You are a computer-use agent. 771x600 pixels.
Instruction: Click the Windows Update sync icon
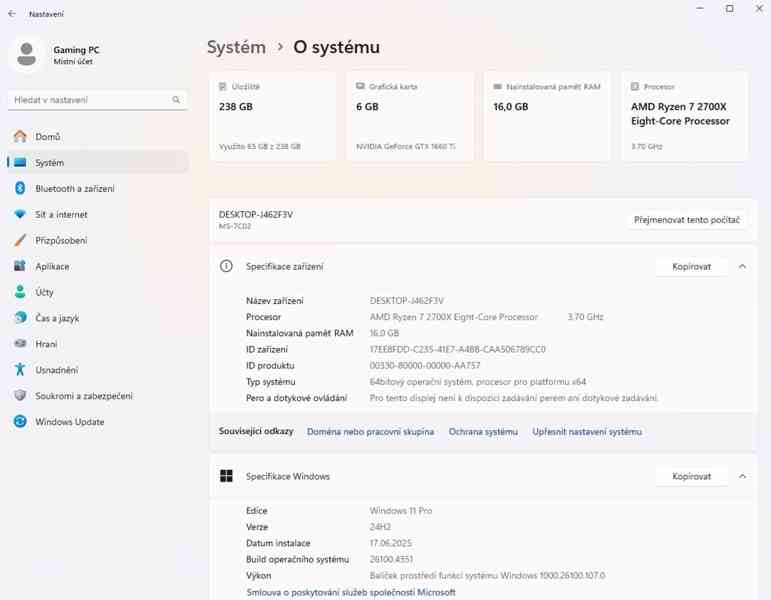20,421
